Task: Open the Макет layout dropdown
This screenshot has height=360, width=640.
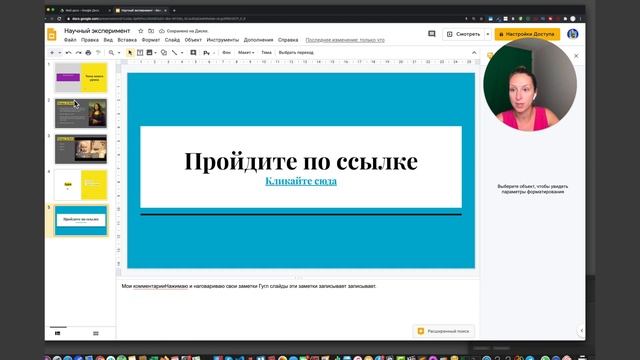Action: click(x=246, y=53)
